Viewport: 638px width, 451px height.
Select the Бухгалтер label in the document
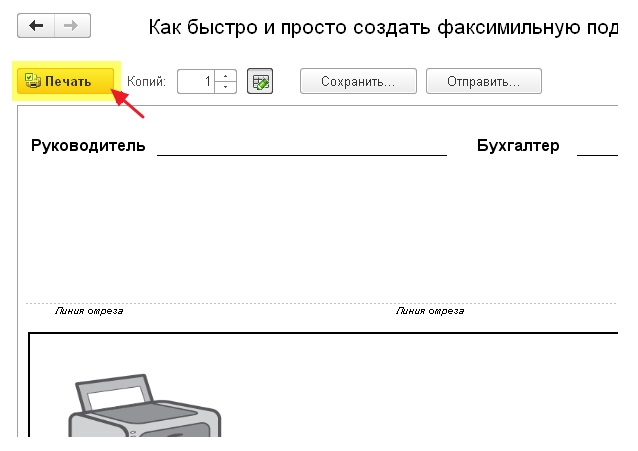(518, 145)
